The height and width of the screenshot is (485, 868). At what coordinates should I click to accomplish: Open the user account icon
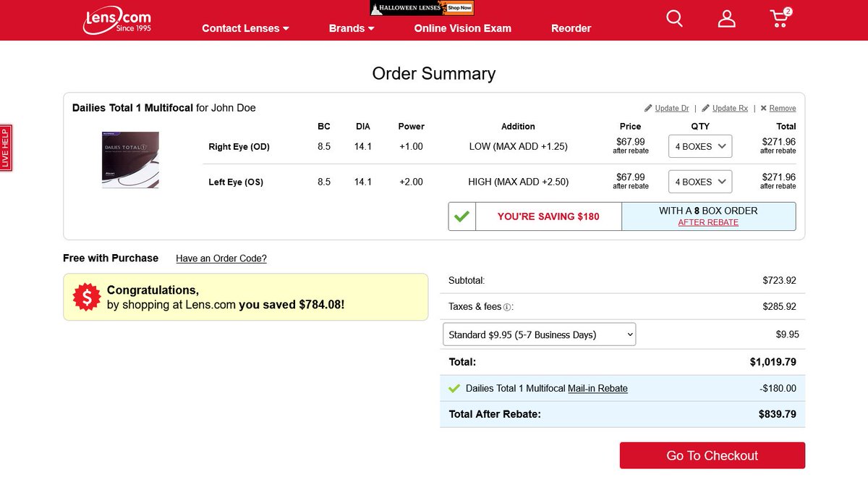pos(726,19)
